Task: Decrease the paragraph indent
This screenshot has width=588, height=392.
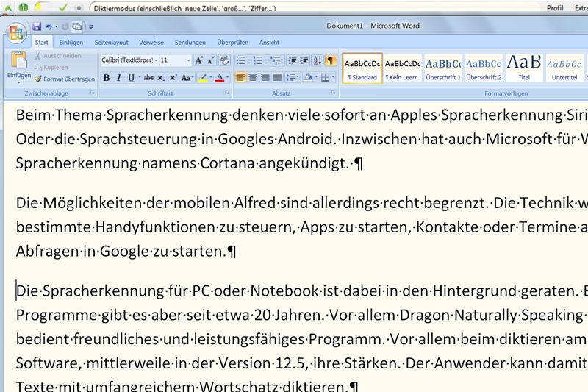Action: point(292,60)
